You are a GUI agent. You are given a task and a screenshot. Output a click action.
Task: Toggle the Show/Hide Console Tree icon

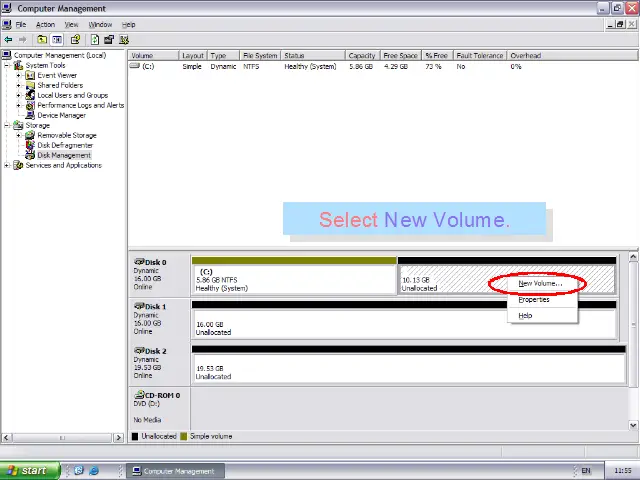tap(57, 40)
